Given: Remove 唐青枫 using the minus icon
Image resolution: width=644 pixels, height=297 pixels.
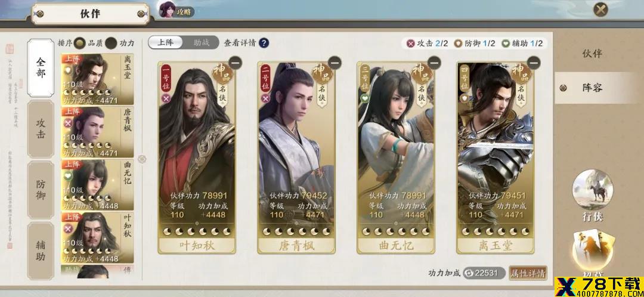Looking at the screenshot, I should pyautogui.click(x=335, y=63).
